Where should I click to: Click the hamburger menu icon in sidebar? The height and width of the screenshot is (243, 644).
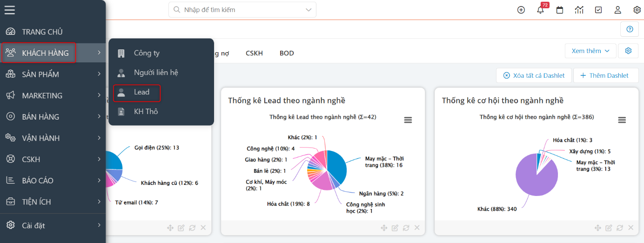point(10,10)
